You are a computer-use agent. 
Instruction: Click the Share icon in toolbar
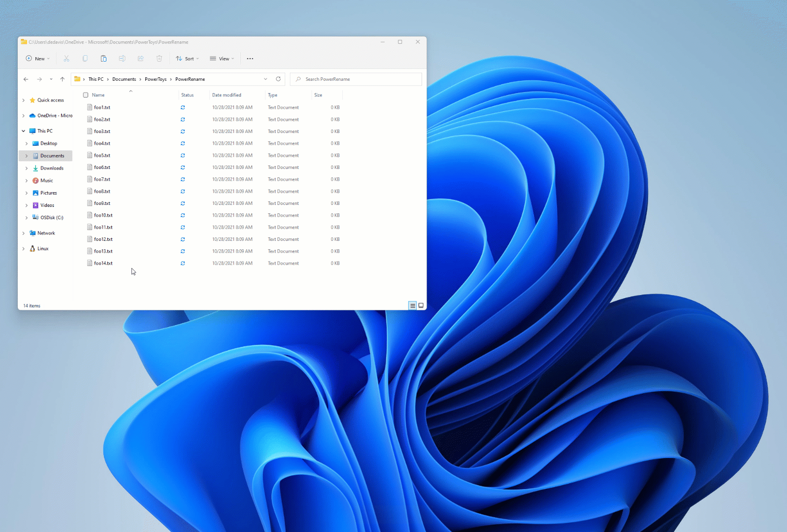[x=141, y=59]
